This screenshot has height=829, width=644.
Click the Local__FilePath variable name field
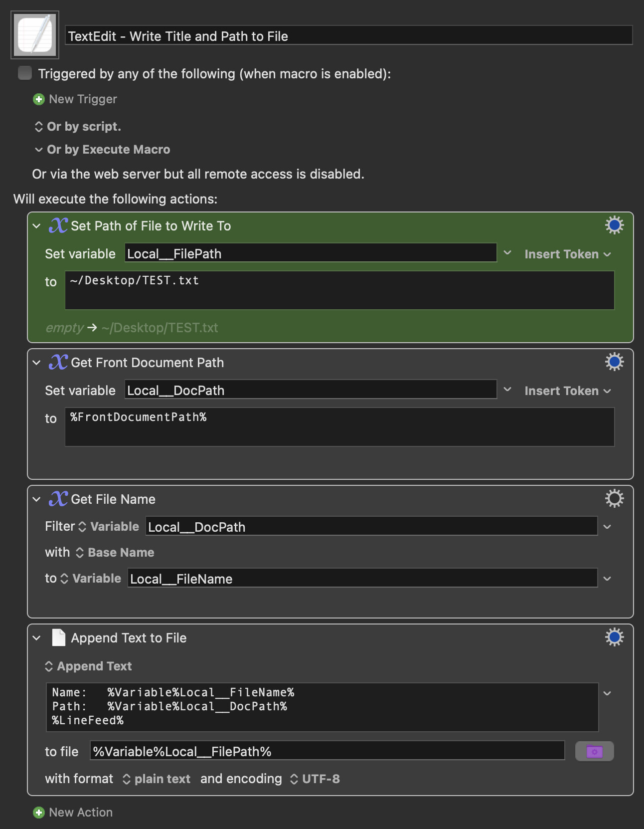click(x=311, y=253)
